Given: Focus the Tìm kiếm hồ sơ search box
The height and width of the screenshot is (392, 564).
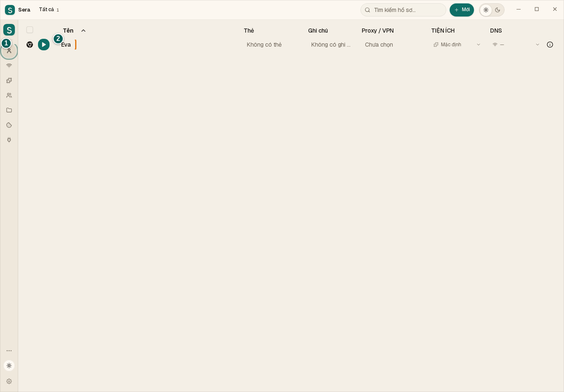Looking at the screenshot, I should click(x=403, y=10).
